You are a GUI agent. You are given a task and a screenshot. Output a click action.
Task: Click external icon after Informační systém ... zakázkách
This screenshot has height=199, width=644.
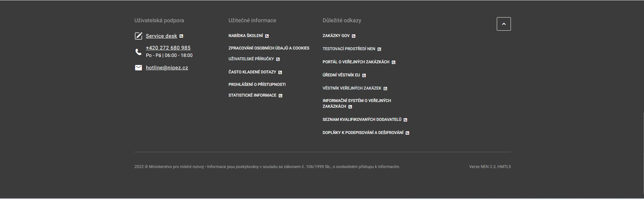[350, 107]
